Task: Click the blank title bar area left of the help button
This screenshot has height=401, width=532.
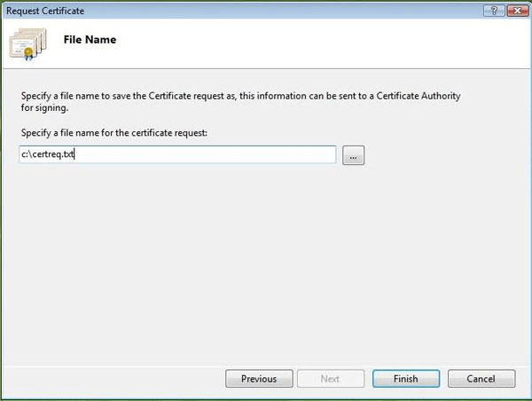Action: (x=266, y=9)
